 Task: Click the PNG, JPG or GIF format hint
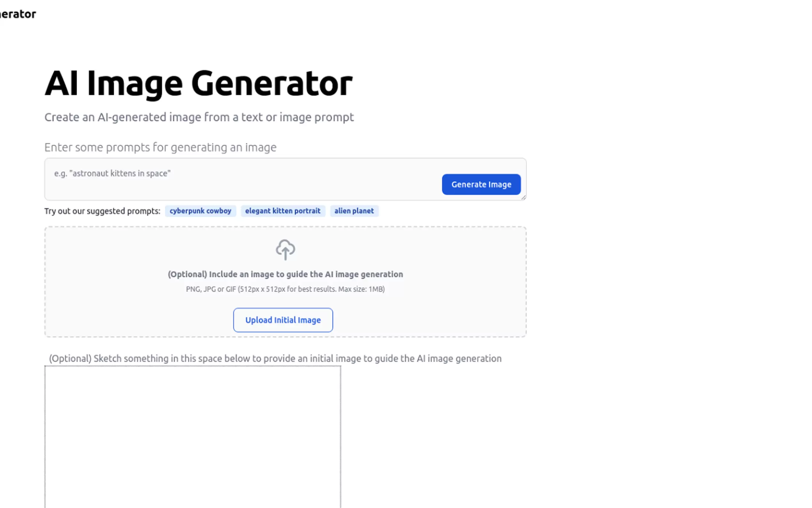pyautogui.click(x=285, y=289)
